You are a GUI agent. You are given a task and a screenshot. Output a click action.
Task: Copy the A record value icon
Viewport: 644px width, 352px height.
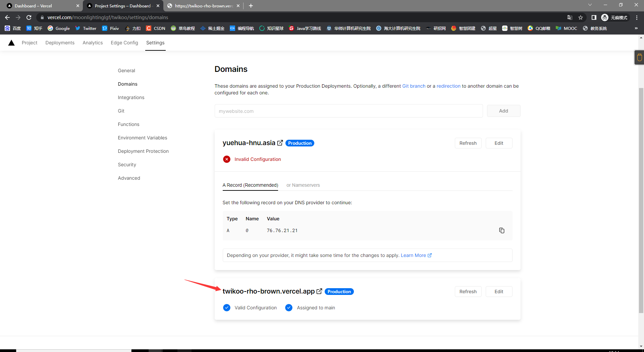coord(501,230)
